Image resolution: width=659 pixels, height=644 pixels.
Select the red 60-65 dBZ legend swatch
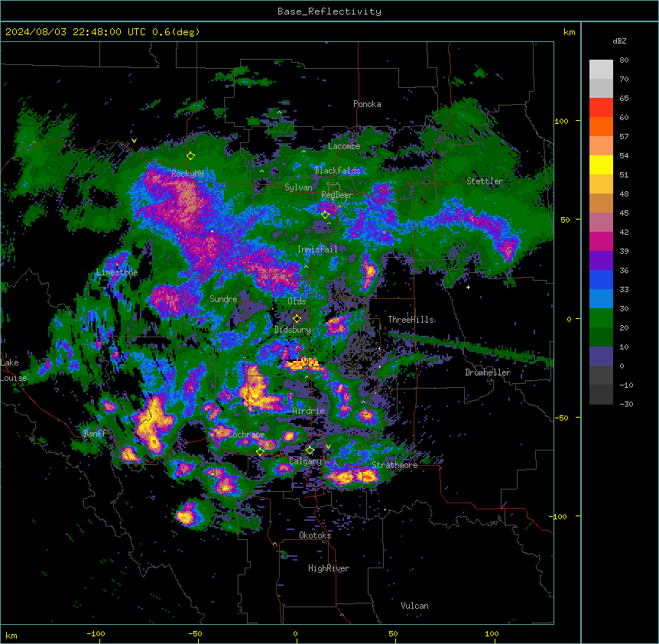click(601, 108)
